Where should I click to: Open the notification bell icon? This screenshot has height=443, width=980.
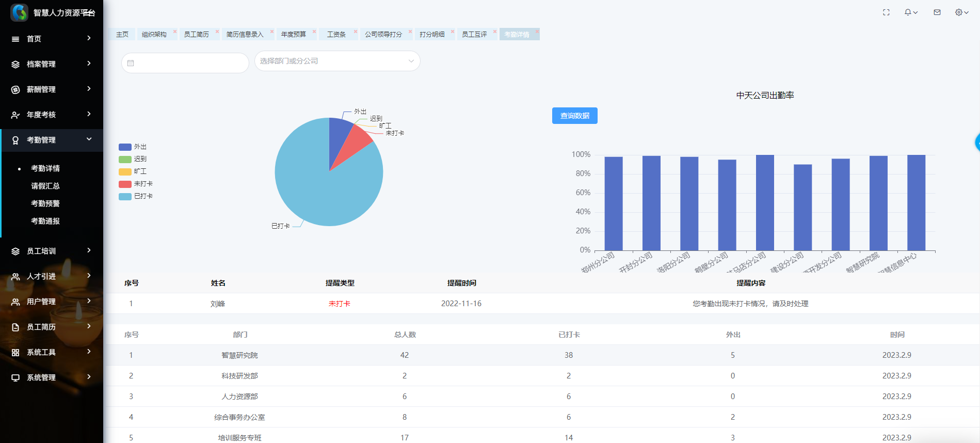pos(908,12)
